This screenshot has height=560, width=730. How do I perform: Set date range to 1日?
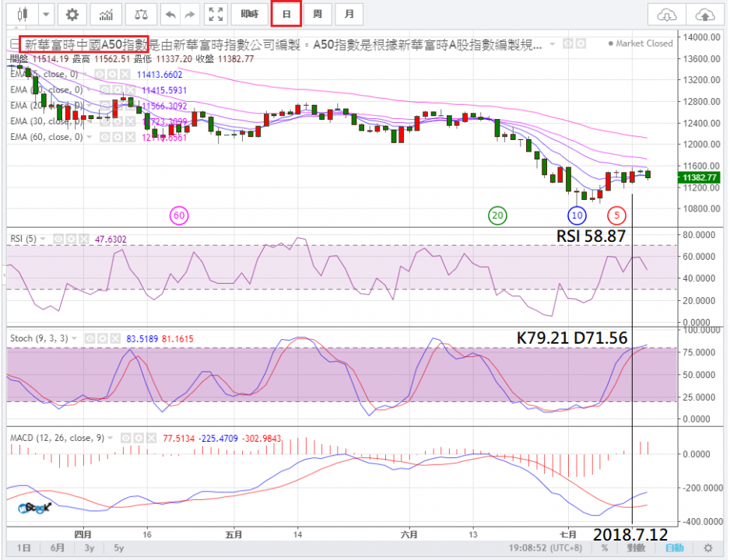(x=24, y=548)
